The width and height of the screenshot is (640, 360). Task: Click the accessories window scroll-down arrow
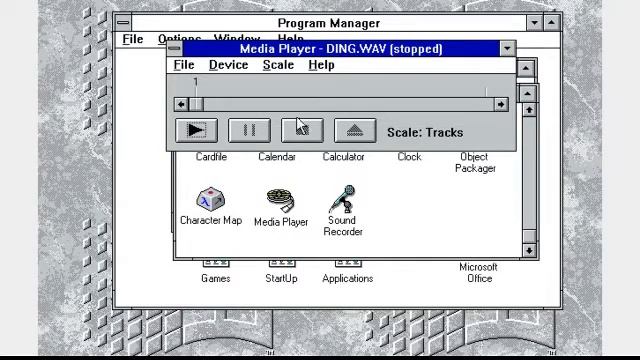tap(529, 250)
